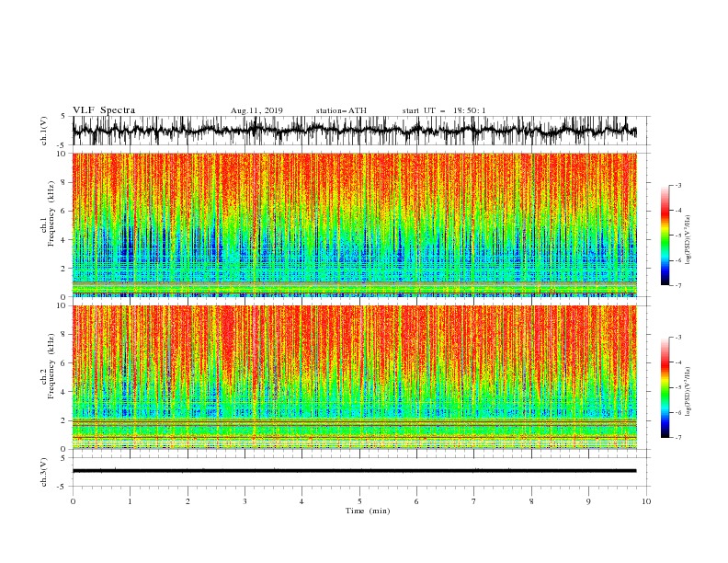Click the date 'Aug.11, 2019'
Screen dimensions: 728x563
coord(256,110)
